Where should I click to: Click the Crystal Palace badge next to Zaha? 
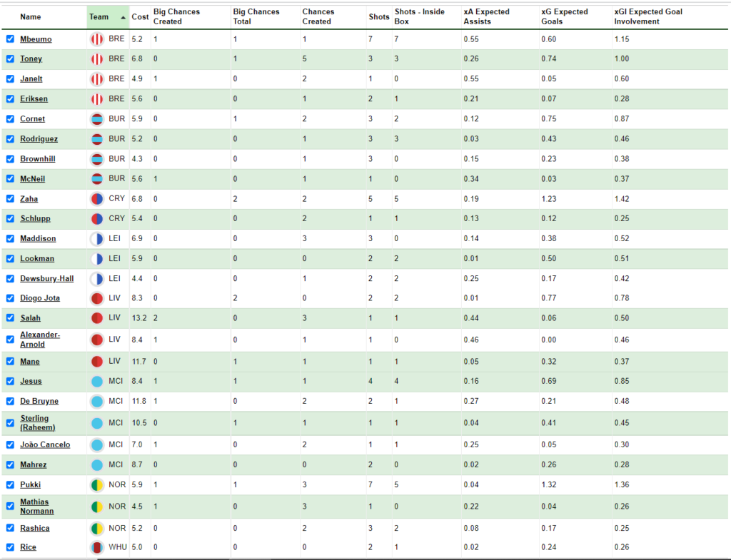coord(97,199)
